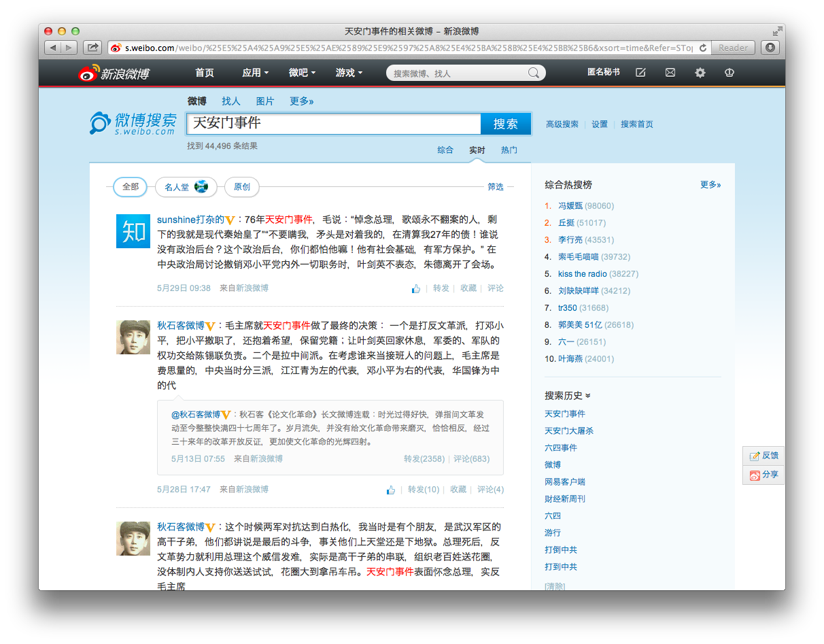The width and height of the screenshot is (824, 644).
Task: Toggle Safari fullscreen arrows in title bar
Action: (x=777, y=31)
